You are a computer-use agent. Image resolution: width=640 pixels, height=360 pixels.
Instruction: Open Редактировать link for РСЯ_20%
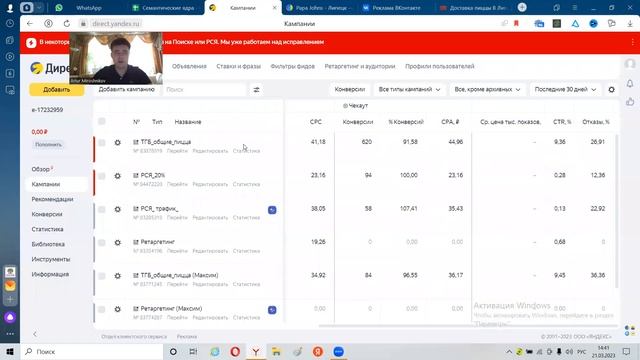click(210, 184)
